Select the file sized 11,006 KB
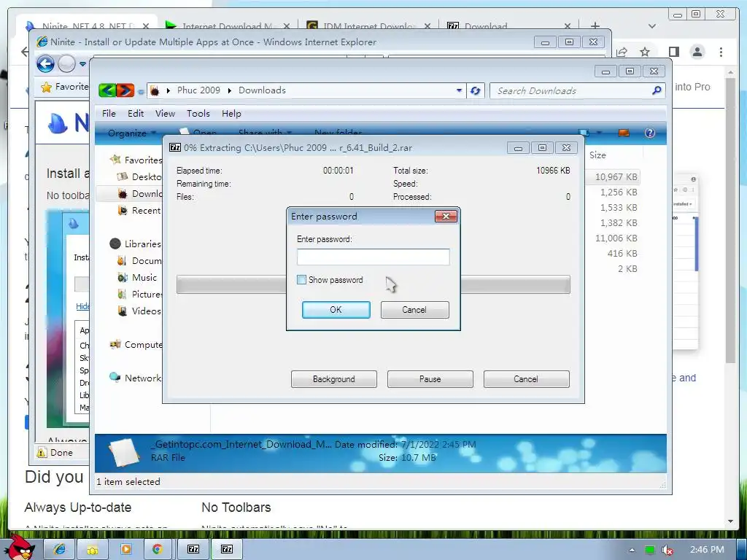 click(616, 238)
